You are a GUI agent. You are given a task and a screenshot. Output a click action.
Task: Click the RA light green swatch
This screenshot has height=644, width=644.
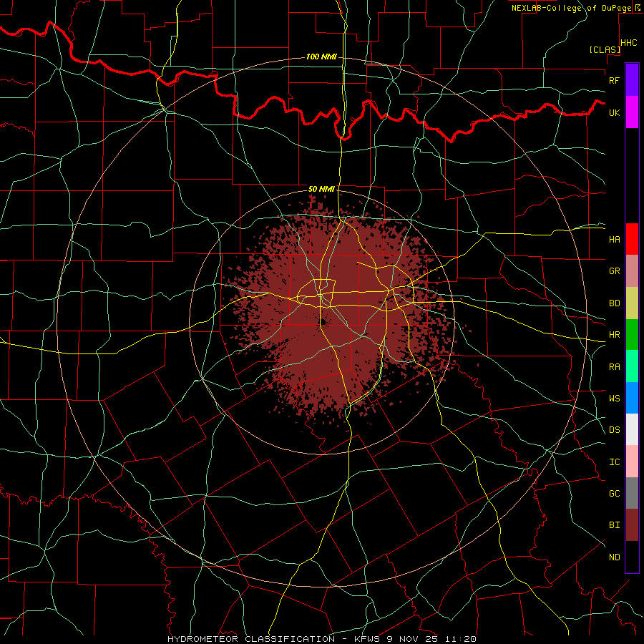pyautogui.click(x=632, y=366)
